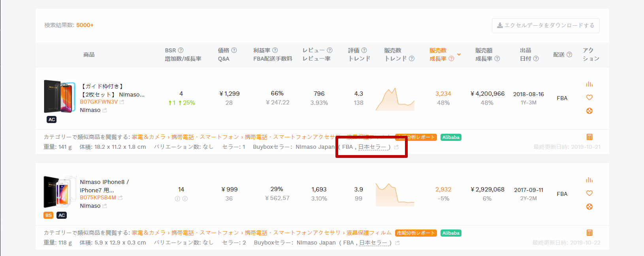644x256 pixels.
Task: Open help icon next to 価格 header
Action: (x=234, y=50)
